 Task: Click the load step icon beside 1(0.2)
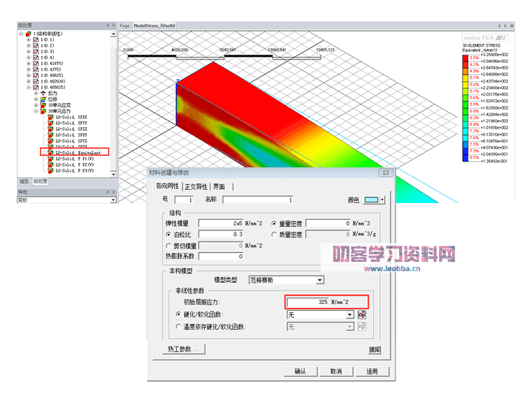pos(36,46)
